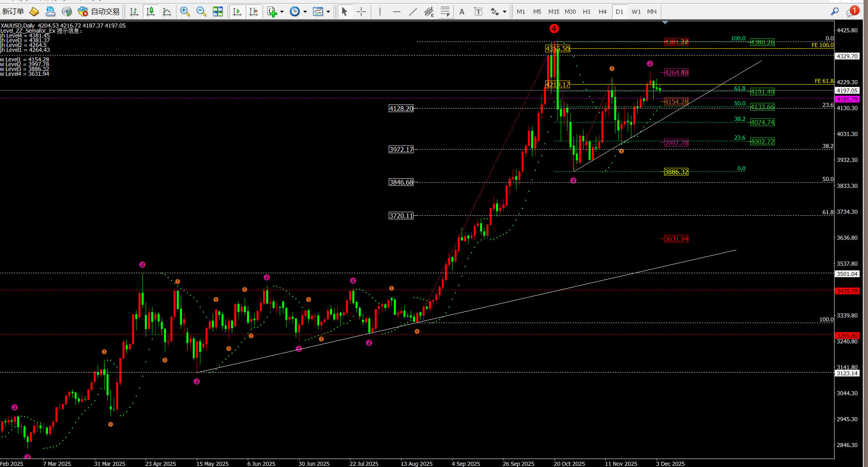Toggle the chart shift from right edge
This screenshot has height=467, width=868.
tap(254, 11)
